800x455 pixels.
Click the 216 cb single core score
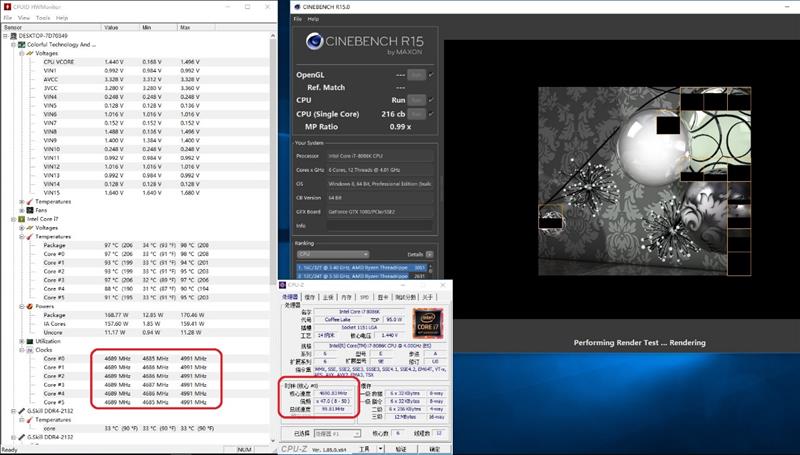(393, 114)
